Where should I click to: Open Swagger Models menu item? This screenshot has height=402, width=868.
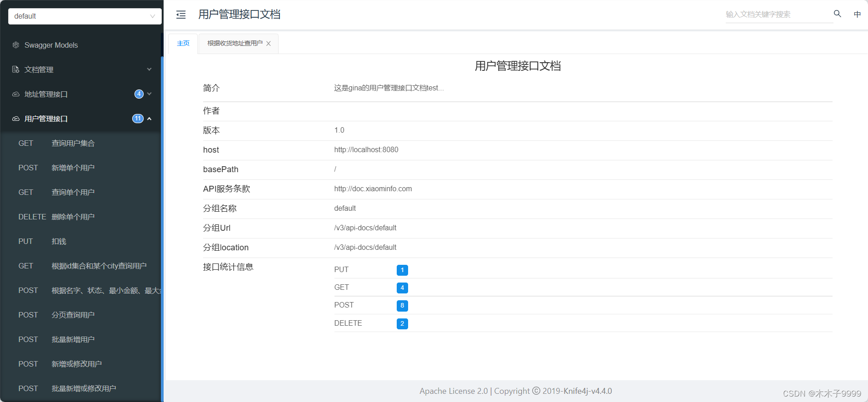click(x=81, y=45)
